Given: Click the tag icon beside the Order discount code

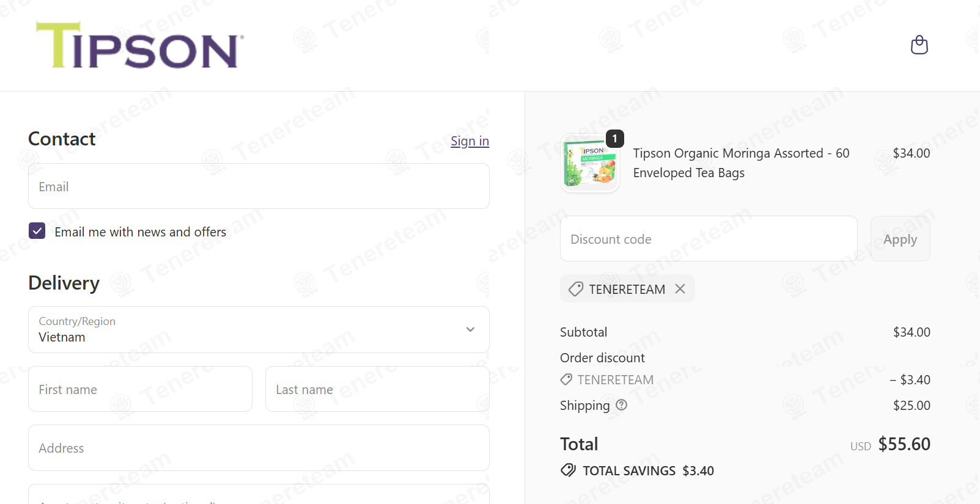Looking at the screenshot, I should 566,380.
